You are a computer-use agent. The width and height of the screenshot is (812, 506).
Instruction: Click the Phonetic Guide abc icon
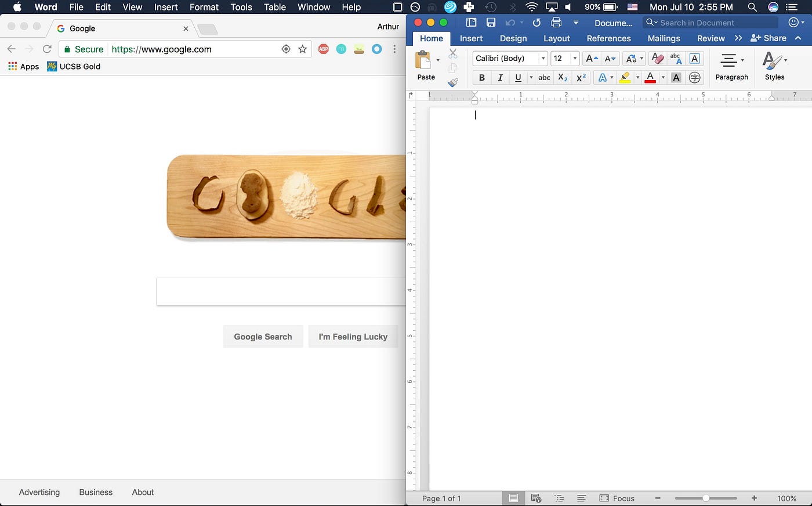click(x=676, y=59)
